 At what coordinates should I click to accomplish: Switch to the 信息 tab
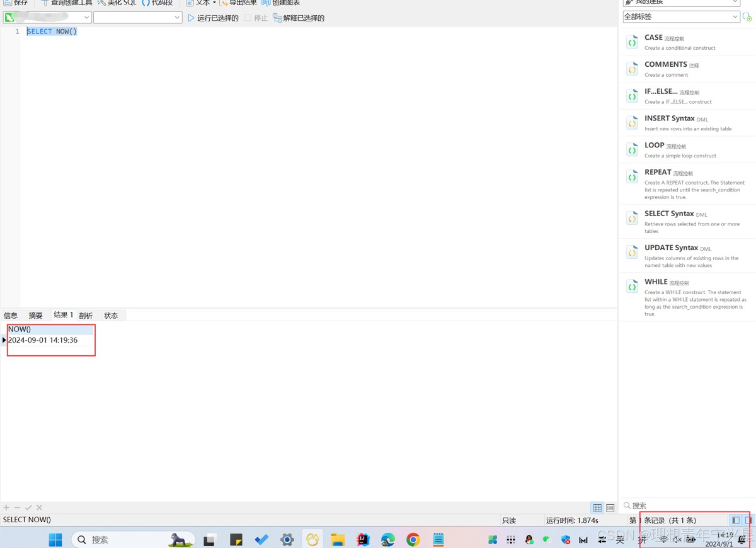pos(11,316)
